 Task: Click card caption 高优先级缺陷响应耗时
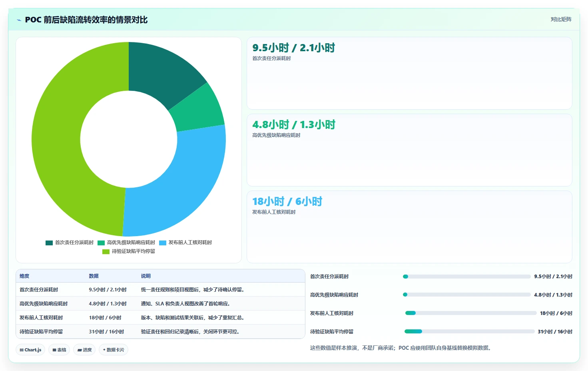pos(276,135)
